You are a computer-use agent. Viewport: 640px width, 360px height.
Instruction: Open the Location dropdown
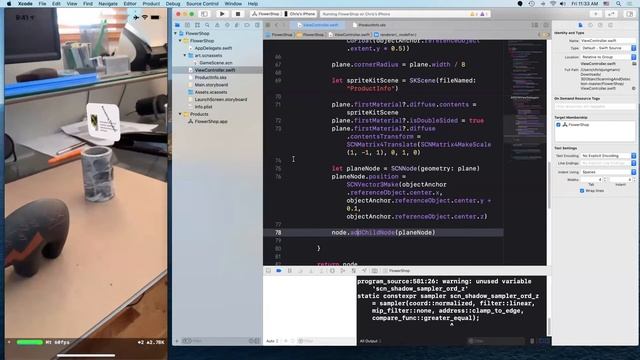coord(608,57)
